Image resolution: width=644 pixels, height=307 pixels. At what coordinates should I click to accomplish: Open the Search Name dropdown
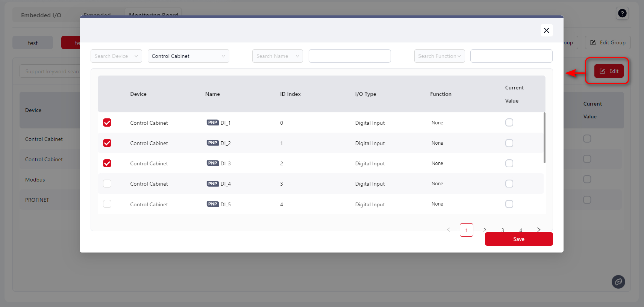coord(277,56)
